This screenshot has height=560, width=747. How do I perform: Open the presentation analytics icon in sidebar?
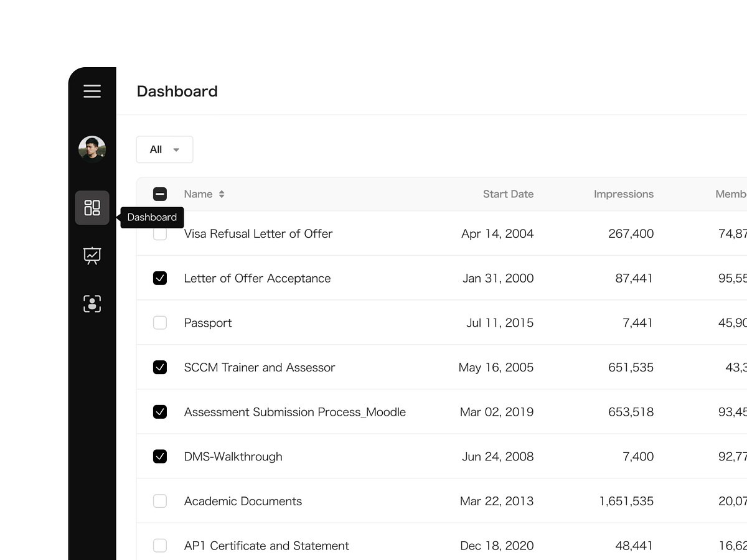pos(92,255)
